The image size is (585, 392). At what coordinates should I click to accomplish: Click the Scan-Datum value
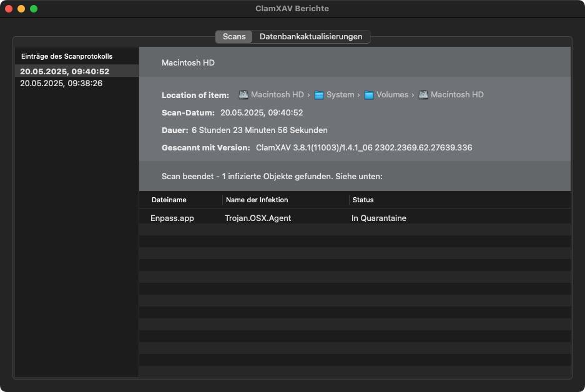pos(262,112)
